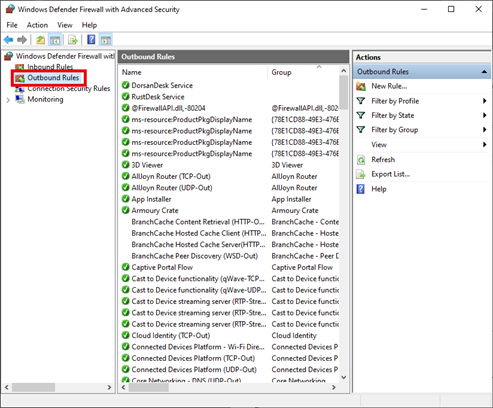Toggle the Show/Hide Console Tree toolbar icon
Image resolution: width=493 pixels, height=408 pixels.
pyautogui.click(x=55, y=40)
